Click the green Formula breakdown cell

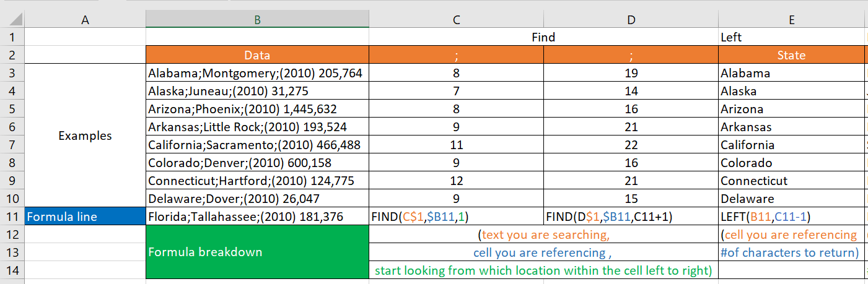point(257,252)
